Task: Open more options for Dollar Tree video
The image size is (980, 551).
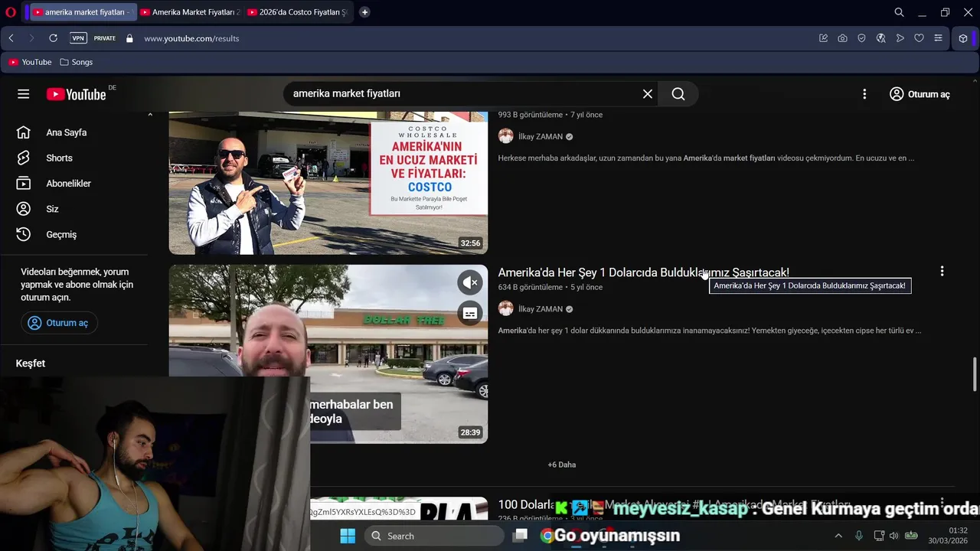Action: coord(942,271)
